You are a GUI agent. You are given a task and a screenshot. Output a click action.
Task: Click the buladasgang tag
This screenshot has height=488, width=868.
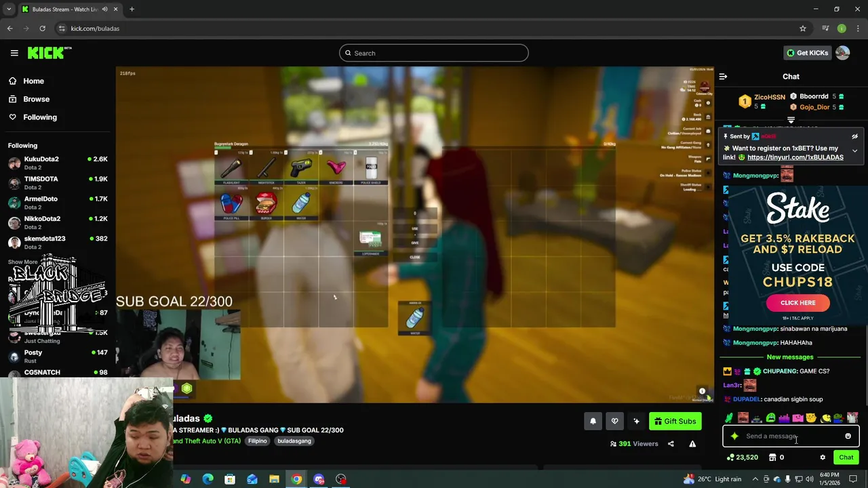294,441
